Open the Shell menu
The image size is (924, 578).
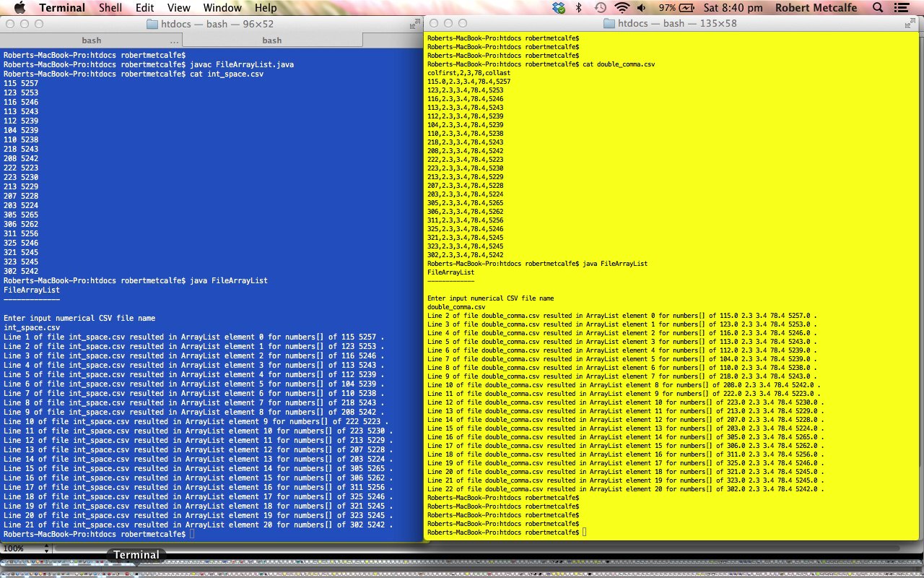pos(110,8)
